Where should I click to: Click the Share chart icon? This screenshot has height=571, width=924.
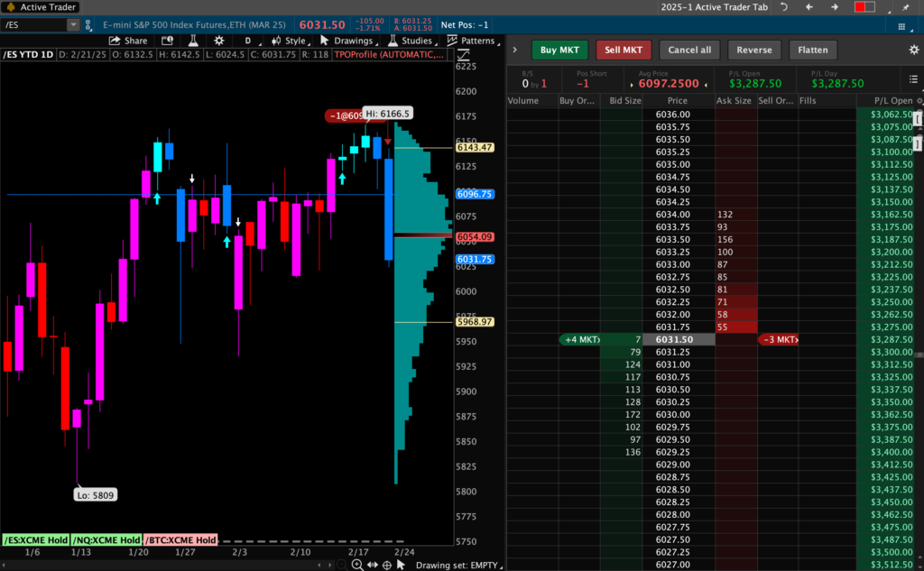(127, 41)
